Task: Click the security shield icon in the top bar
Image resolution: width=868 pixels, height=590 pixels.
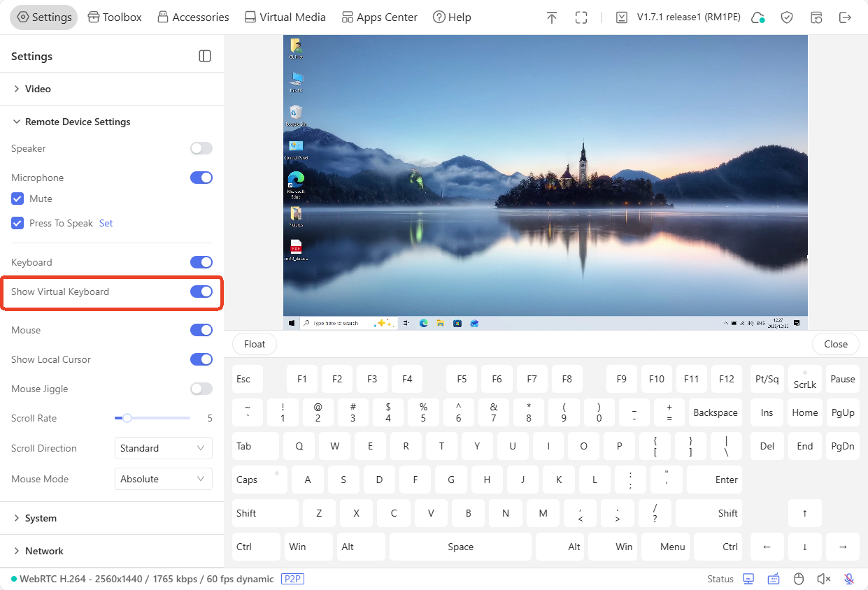Action: (787, 17)
